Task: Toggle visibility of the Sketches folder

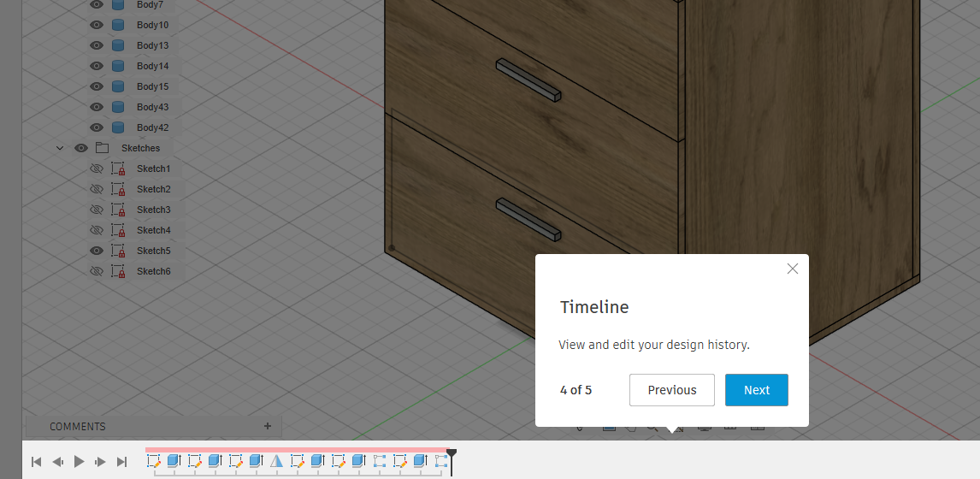Action: 81,148
